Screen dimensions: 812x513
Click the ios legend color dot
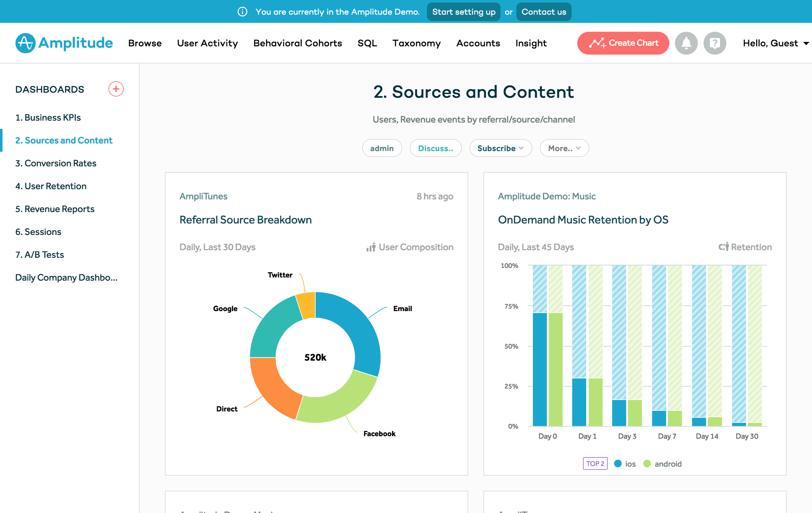[x=618, y=463]
